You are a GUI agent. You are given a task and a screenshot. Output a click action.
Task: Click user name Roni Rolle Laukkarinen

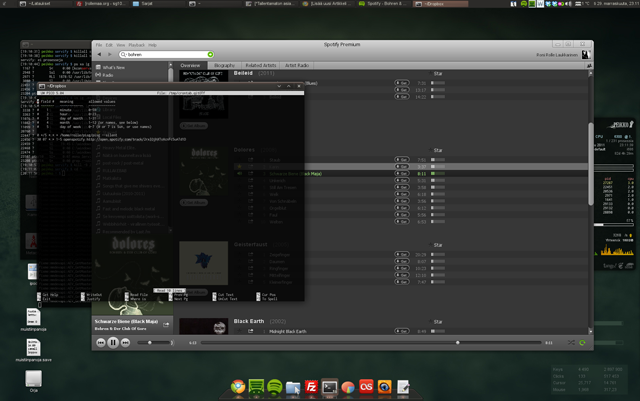coord(557,55)
